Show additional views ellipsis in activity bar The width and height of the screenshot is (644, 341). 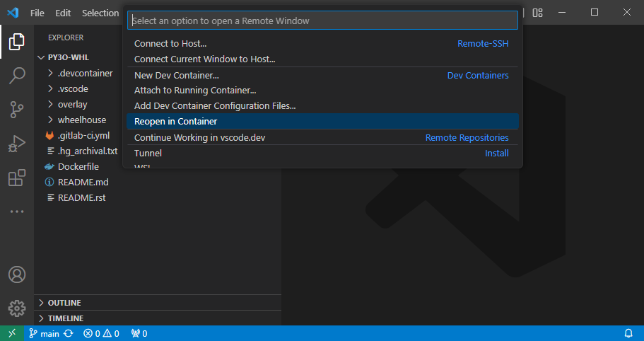click(17, 212)
